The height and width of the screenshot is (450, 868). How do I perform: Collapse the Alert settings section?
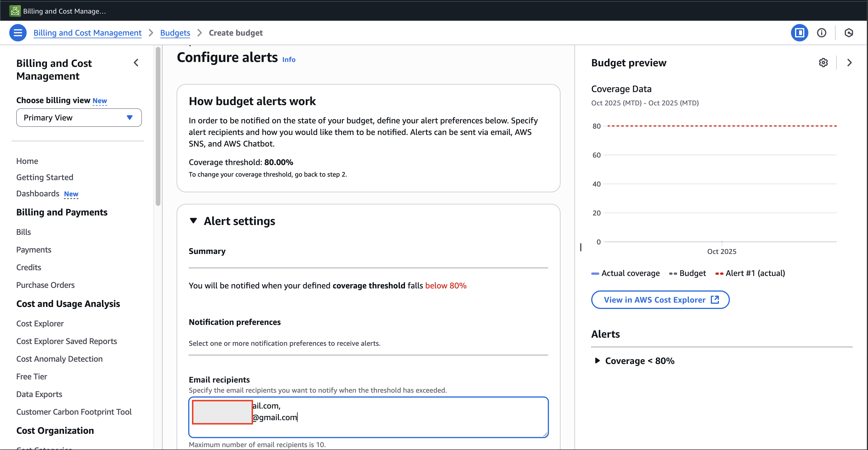tap(193, 221)
